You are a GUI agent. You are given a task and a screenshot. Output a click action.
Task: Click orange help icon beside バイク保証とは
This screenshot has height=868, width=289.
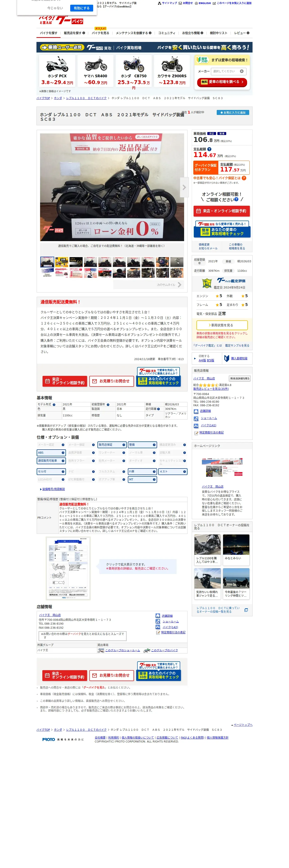click(244, 178)
